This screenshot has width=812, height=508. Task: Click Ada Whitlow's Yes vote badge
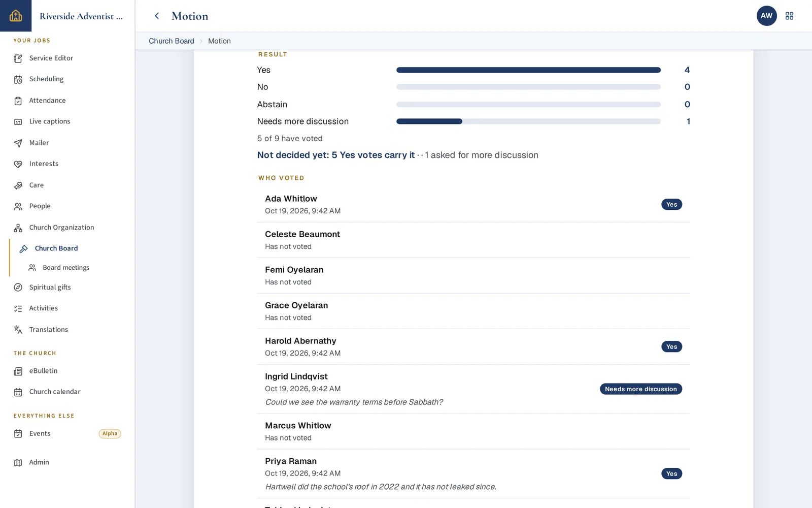tap(671, 204)
